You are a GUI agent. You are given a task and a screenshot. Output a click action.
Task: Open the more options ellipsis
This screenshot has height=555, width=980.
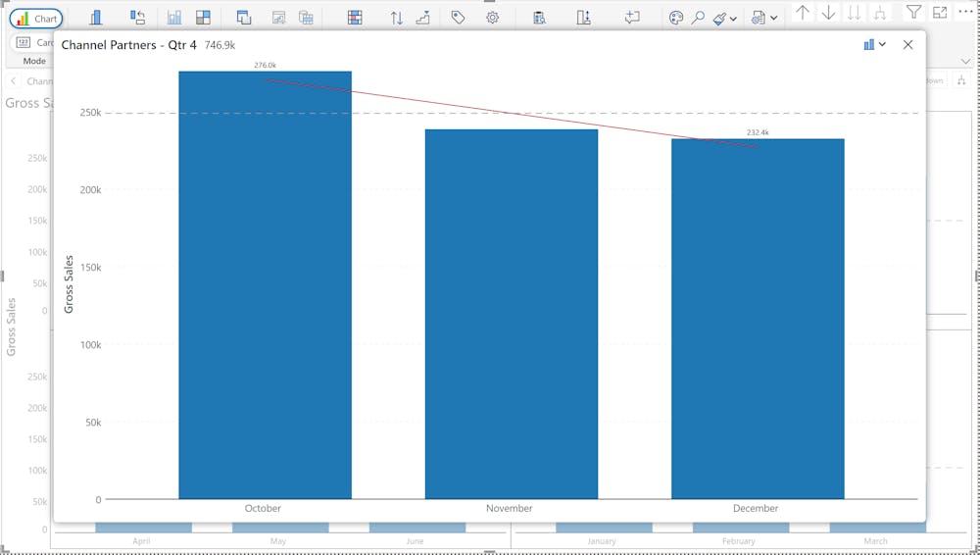click(965, 11)
